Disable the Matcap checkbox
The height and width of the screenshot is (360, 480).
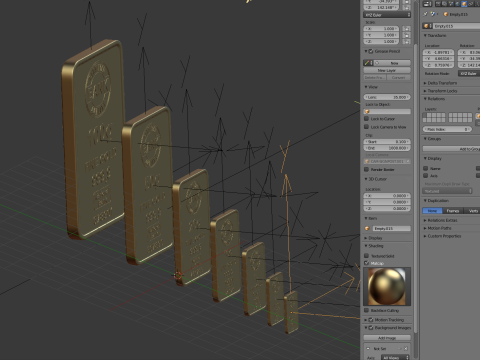coord(366,263)
